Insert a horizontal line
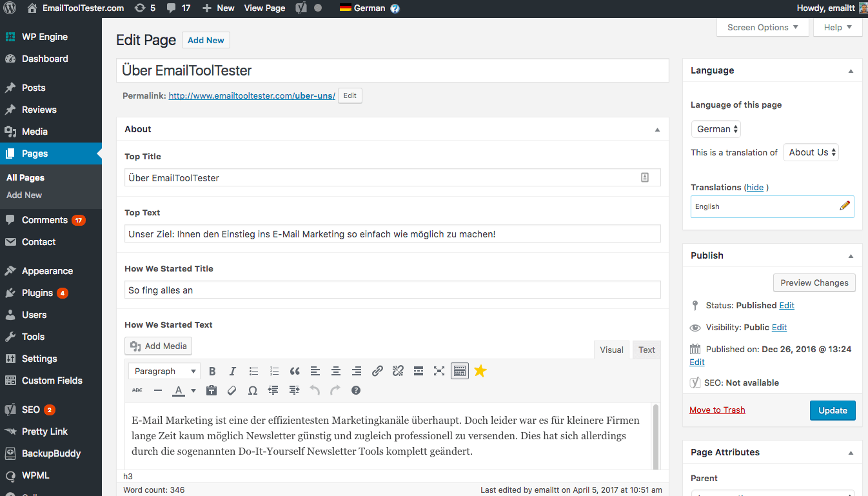 point(158,390)
